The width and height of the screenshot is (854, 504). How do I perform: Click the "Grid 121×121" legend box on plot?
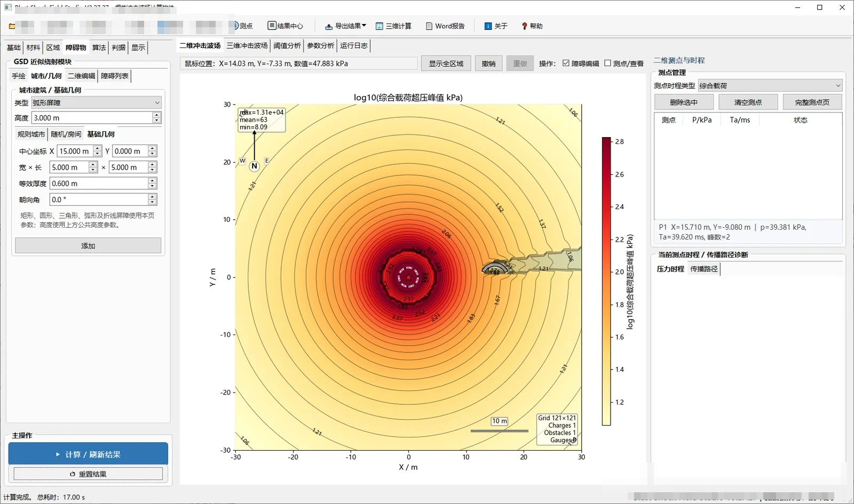point(557,429)
